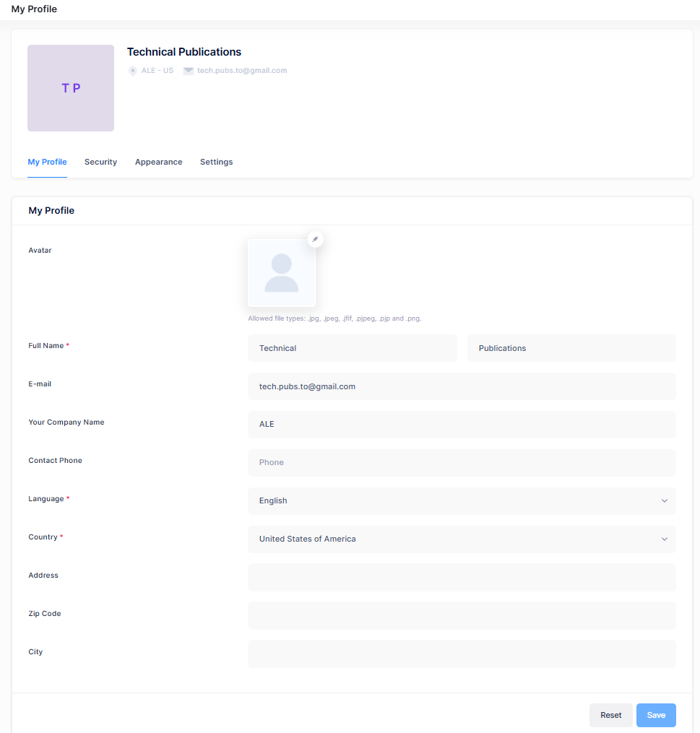700x733 pixels.
Task: Focus the E-mail input field
Action: (462, 386)
